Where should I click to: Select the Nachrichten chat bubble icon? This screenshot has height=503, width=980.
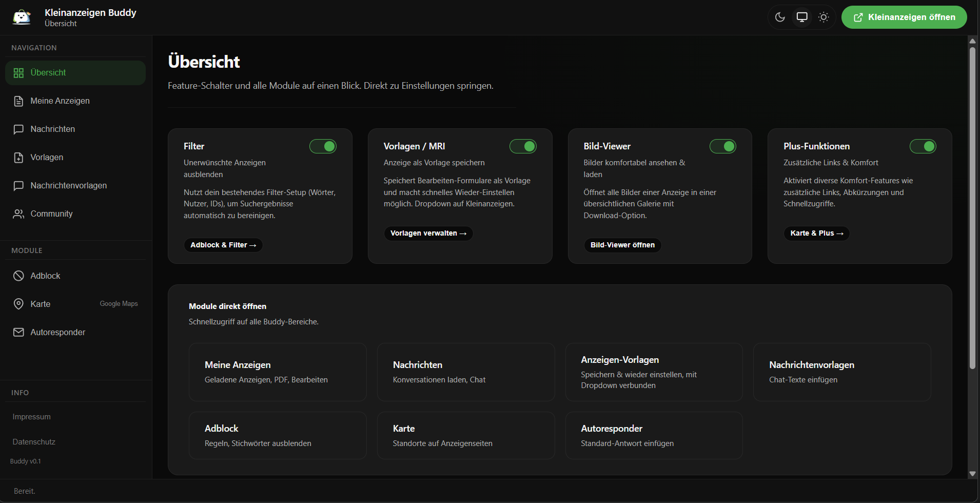pyautogui.click(x=18, y=129)
